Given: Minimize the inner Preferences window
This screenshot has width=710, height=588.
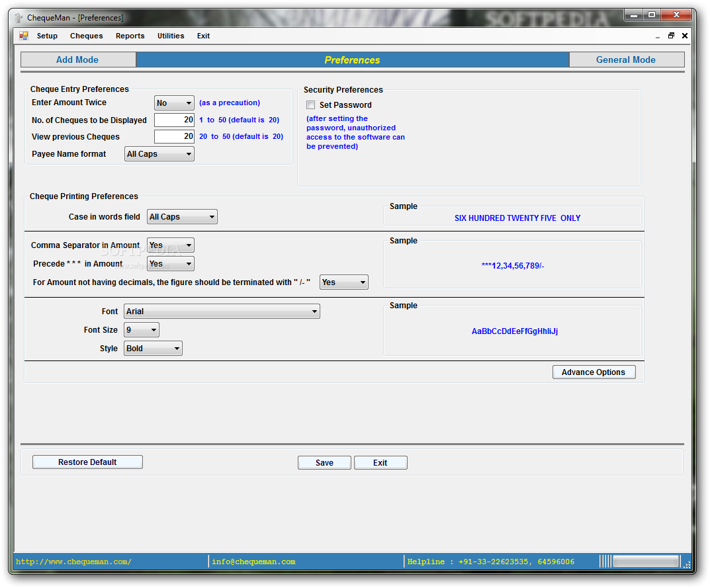Looking at the screenshot, I should [658, 36].
